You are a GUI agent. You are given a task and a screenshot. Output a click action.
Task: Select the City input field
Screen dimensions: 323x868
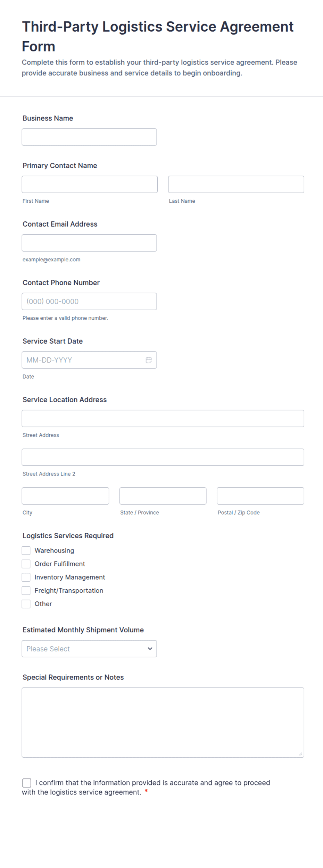point(65,496)
